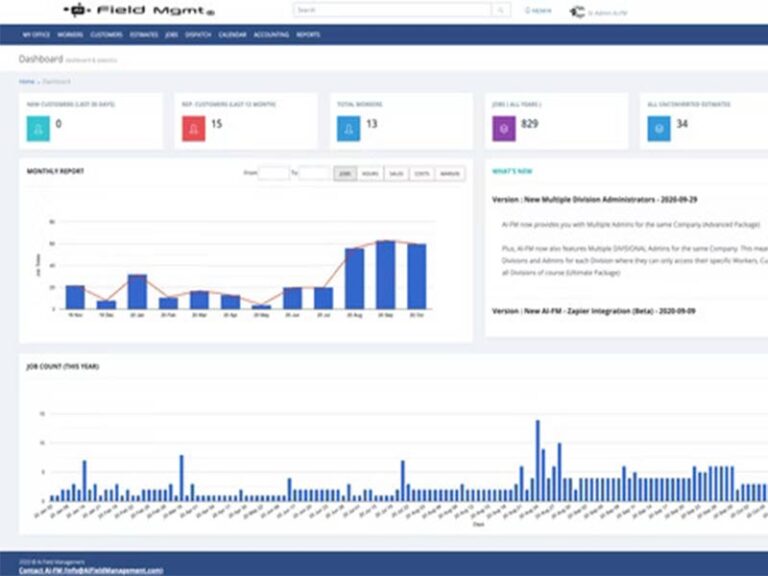Screen dimensions: 768x576
Task: Click the Home breadcrumb link
Action: (26, 82)
